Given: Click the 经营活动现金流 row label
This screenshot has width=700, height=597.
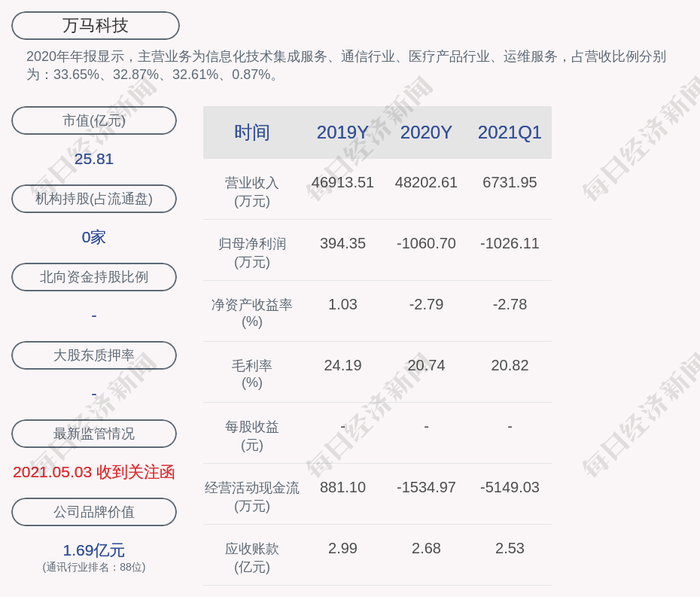Looking at the screenshot, I should [x=251, y=496].
